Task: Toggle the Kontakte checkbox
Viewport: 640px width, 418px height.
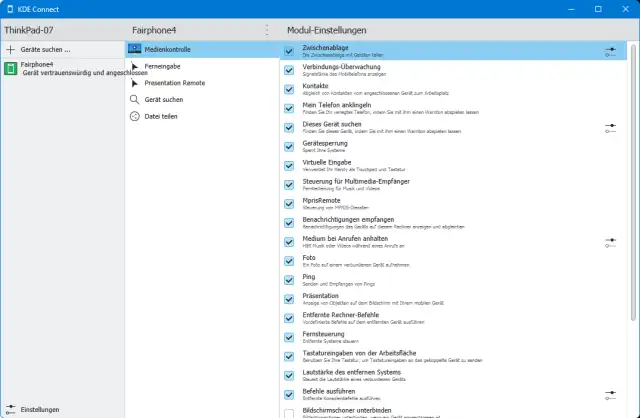Action: coord(289,89)
